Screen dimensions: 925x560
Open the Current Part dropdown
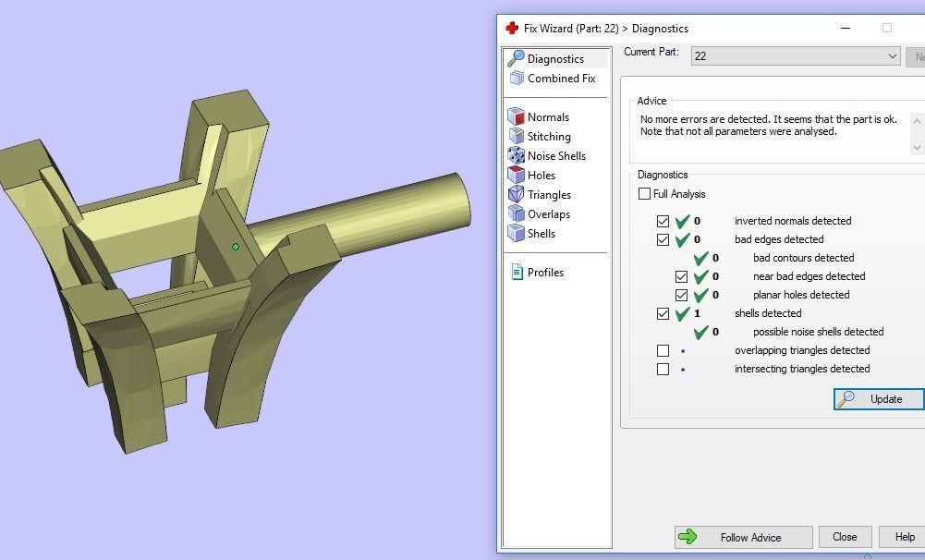click(x=796, y=56)
